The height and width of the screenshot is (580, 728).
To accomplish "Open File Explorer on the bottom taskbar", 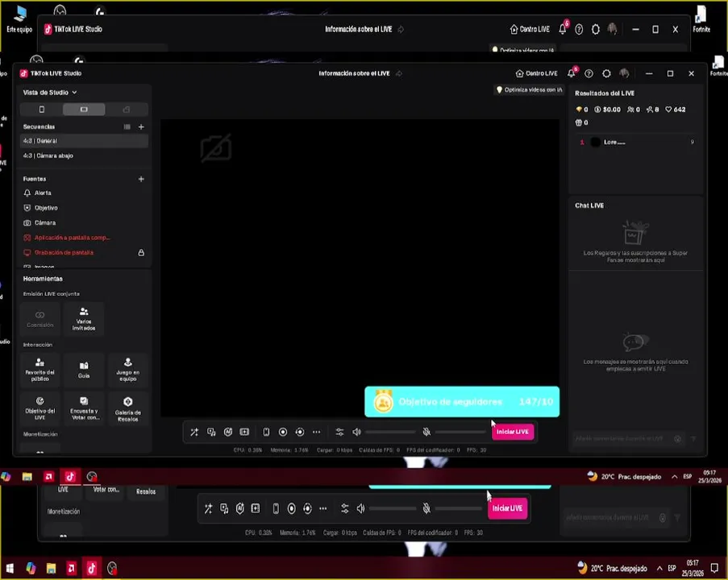I will coord(51,568).
